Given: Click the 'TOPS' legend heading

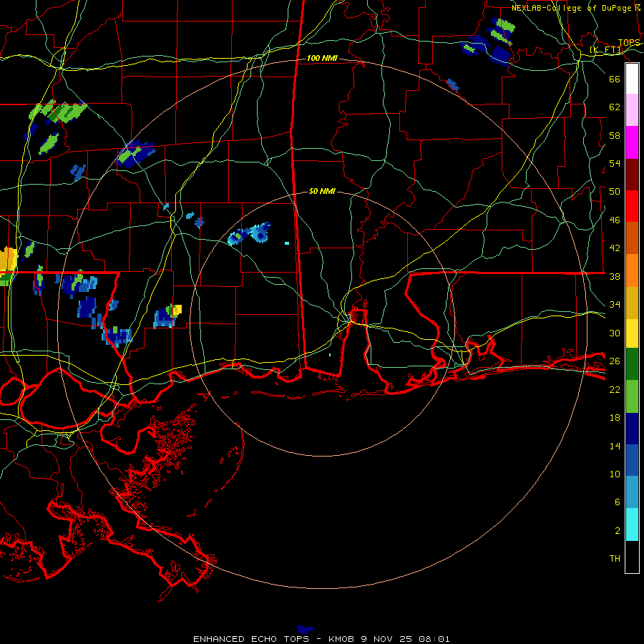Looking at the screenshot, I should point(629,43).
